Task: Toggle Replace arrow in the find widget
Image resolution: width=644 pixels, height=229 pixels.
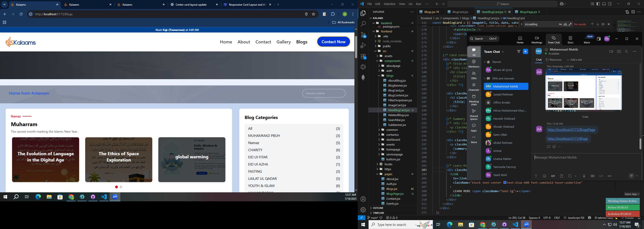Action: (x=521, y=24)
